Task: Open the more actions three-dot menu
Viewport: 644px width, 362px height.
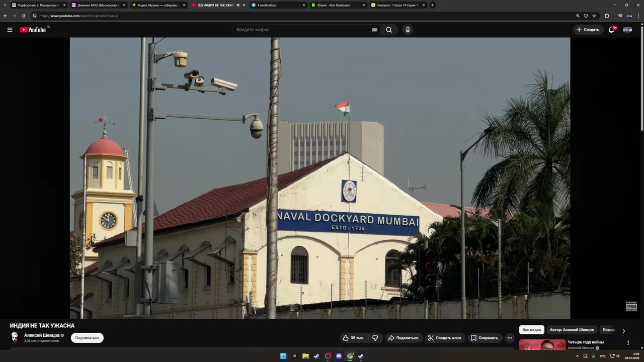Action: (x=510, y=338)
